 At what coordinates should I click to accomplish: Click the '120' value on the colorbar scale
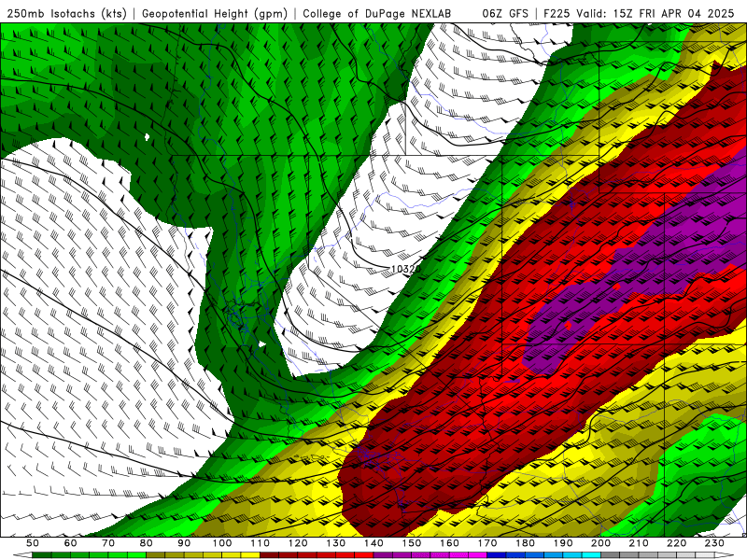click(x=298, y=543)
